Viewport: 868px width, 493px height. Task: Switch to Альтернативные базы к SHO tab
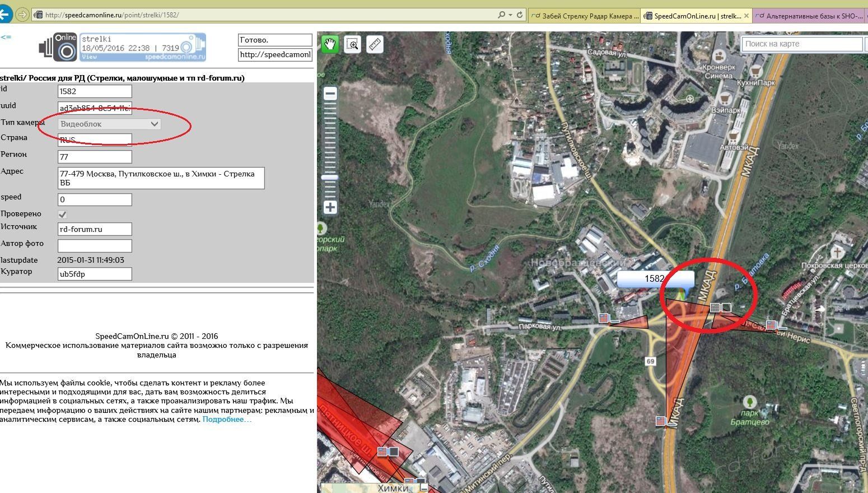[809, 16]
